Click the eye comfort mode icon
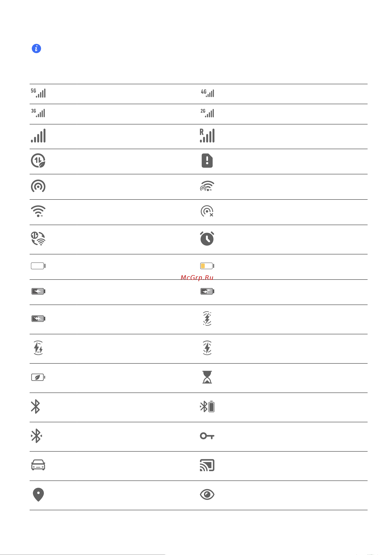The image size is (392, 555). tap(207, 494)
